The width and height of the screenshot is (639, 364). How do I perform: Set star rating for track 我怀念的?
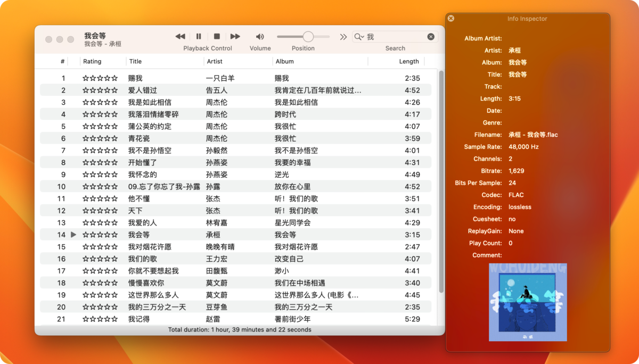click(x=100, y=175)
